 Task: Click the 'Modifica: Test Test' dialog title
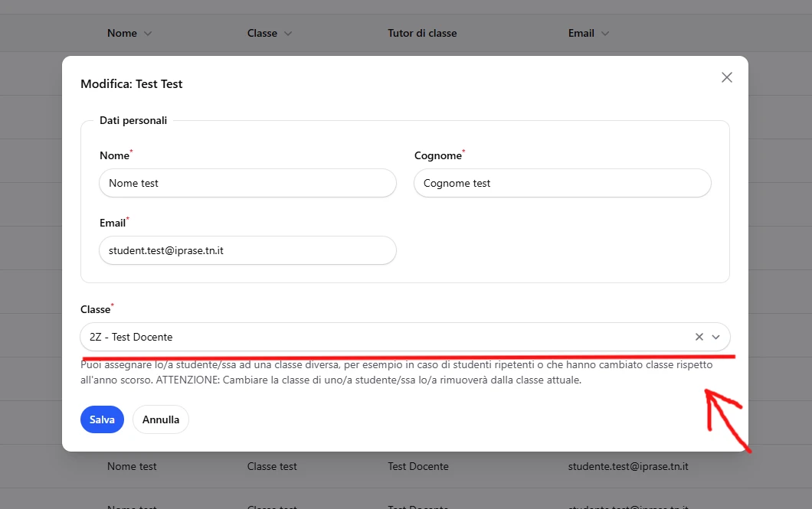point(132,84)
